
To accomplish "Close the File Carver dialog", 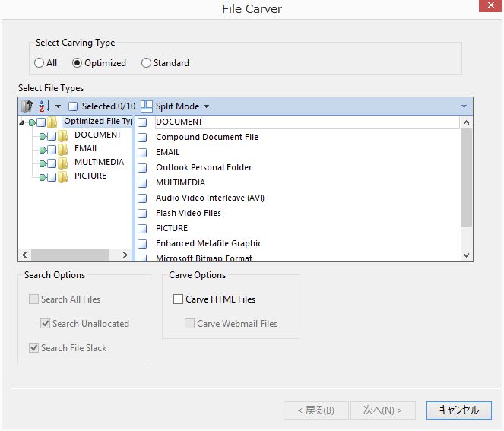I will (x=490, y=5).
